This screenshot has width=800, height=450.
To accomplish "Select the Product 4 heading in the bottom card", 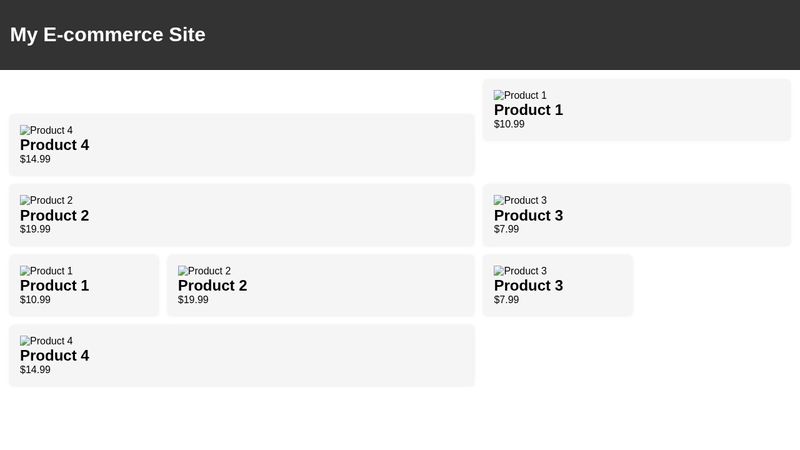I will [x=54, y=355].
